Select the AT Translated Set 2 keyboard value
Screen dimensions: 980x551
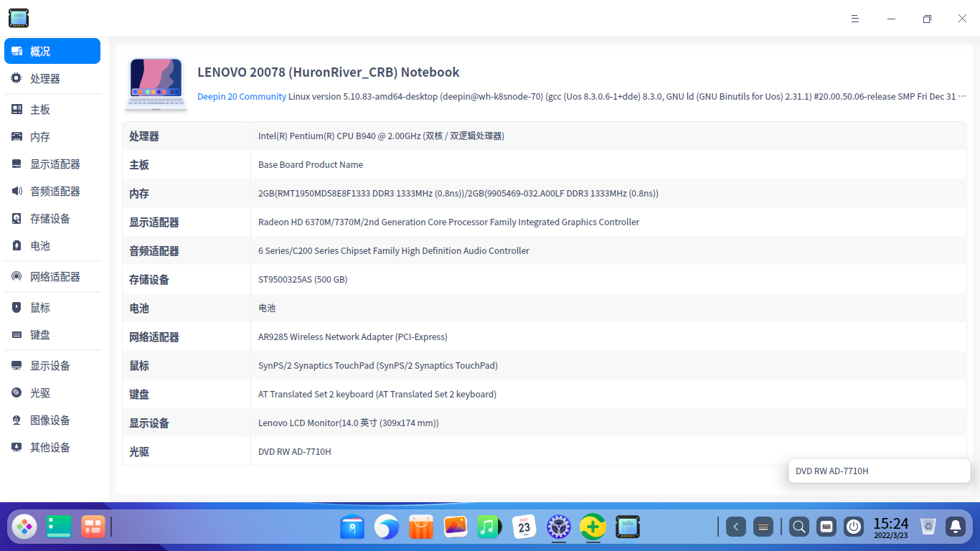pyautogui.click(x=377, y=394)
